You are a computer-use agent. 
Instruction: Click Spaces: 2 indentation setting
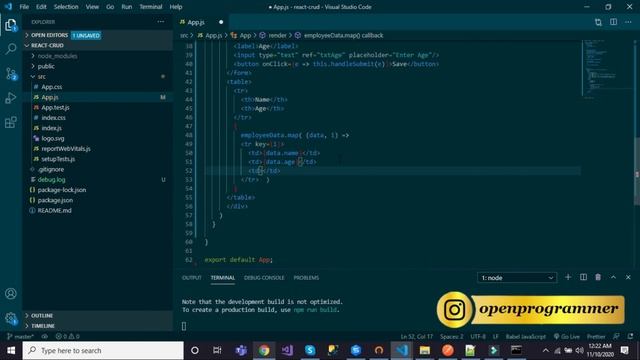tap(451, 336)
